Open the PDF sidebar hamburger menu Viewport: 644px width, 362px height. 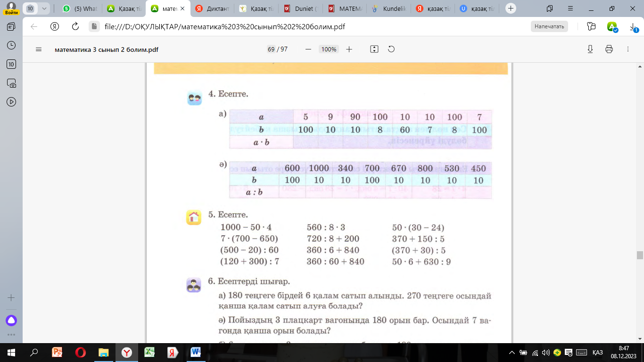point(39,49)
